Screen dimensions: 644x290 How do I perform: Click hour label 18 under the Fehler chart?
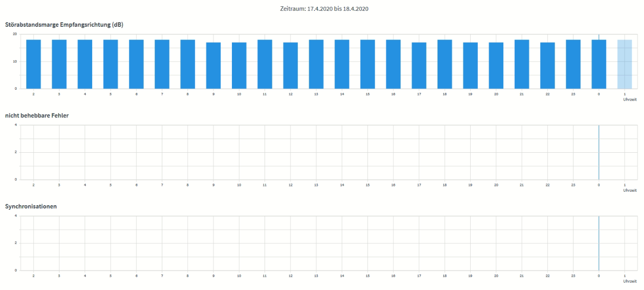pyautogui.click(x=445, y=185)
